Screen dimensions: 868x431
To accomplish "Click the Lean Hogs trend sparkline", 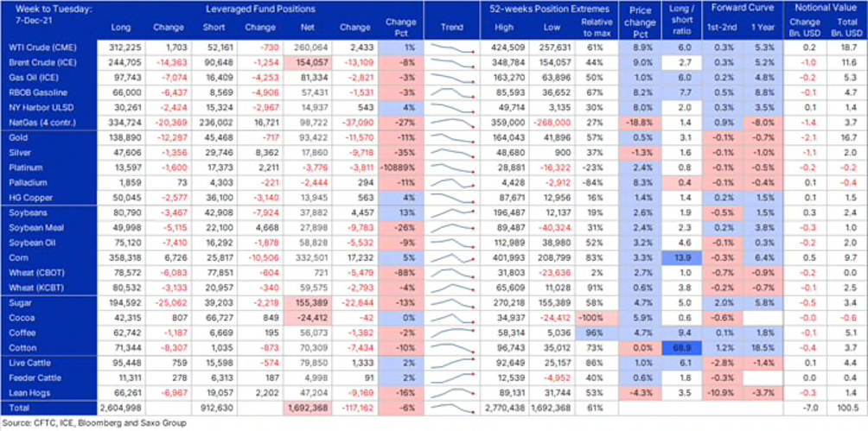I will coord(452,391).
